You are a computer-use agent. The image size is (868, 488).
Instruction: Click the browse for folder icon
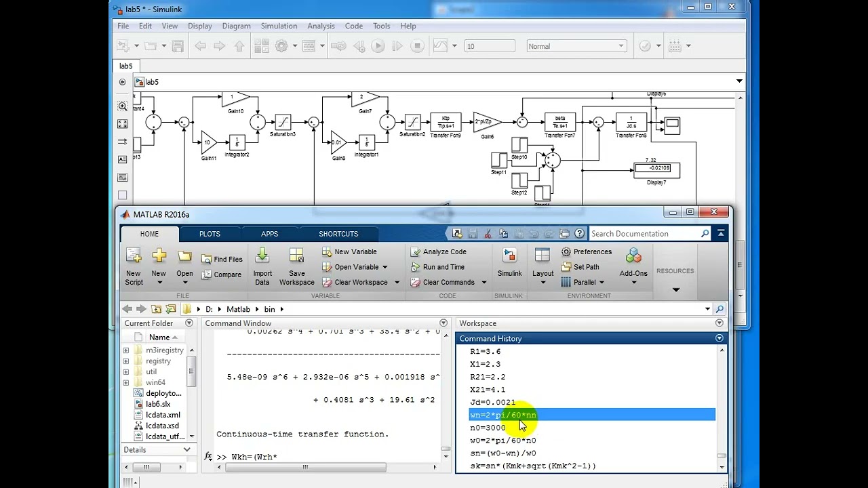click(170, 309)
